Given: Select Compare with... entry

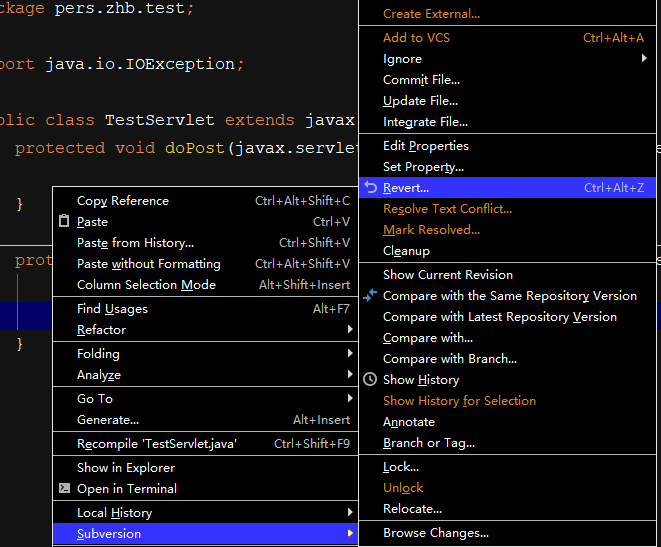Looking at the screenshot, I should (x=508, y=338).
